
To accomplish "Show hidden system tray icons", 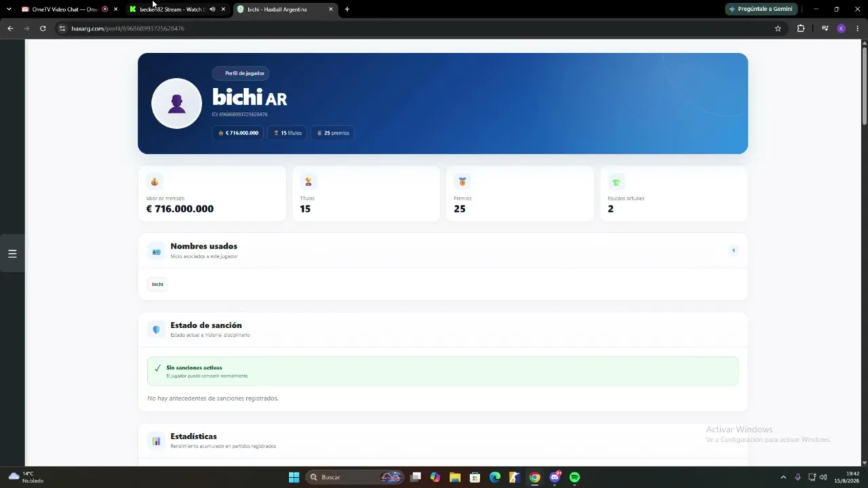I will click(x=783, y=477).
